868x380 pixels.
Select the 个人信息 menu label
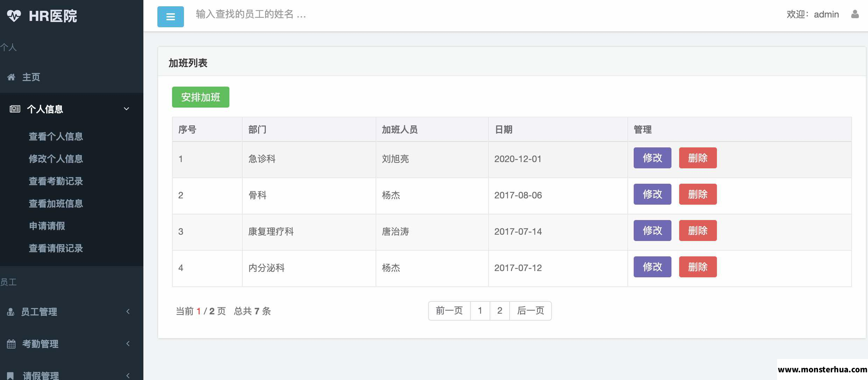pyautogui.click(x=45, y=109)
